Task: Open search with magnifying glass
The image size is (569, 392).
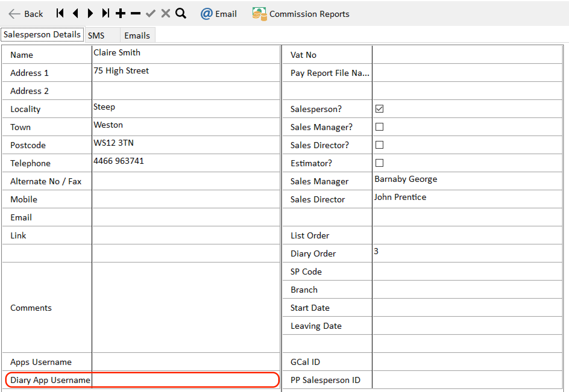Action: pos(181,14)
